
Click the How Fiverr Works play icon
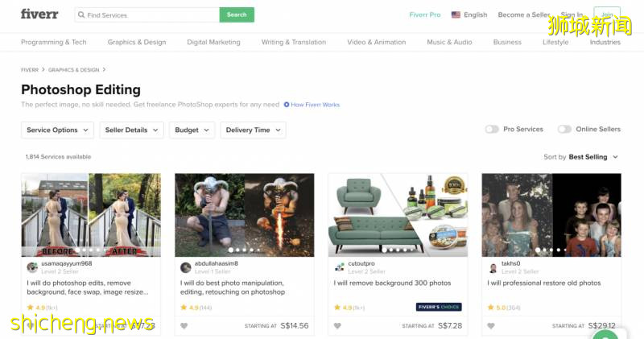(287, 105)
